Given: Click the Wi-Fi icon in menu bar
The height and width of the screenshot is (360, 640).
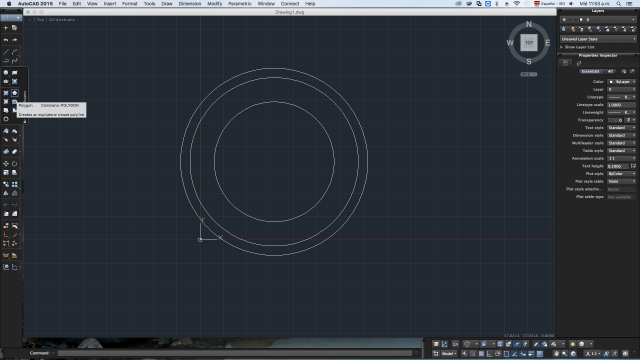Looking at the screenshot, I should [x=516, y=4].
